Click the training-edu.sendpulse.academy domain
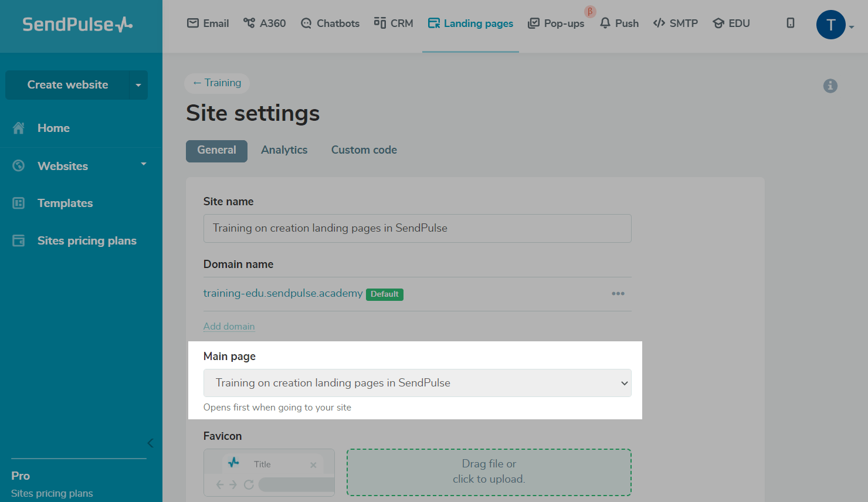The height and width of the screenshot is (502, 868). pyautogui.click(x=283, y=293)
